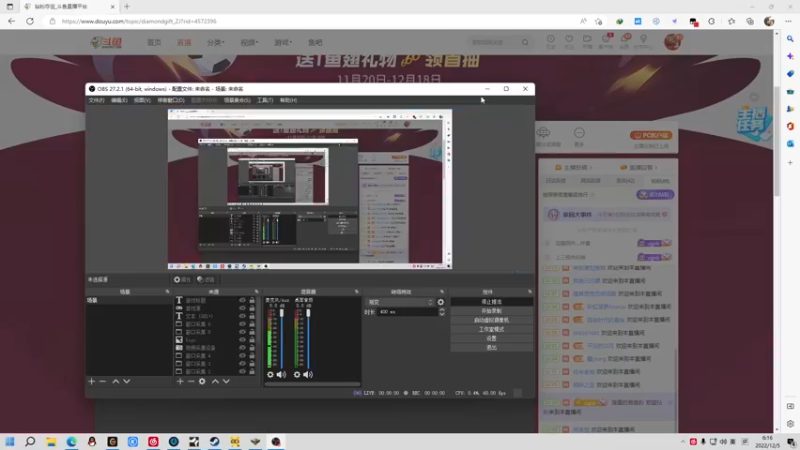The height and width of the screenshot is (450, 800).
Task: Pop out the Scene Transitions dock icon
Action: [442, 292]
